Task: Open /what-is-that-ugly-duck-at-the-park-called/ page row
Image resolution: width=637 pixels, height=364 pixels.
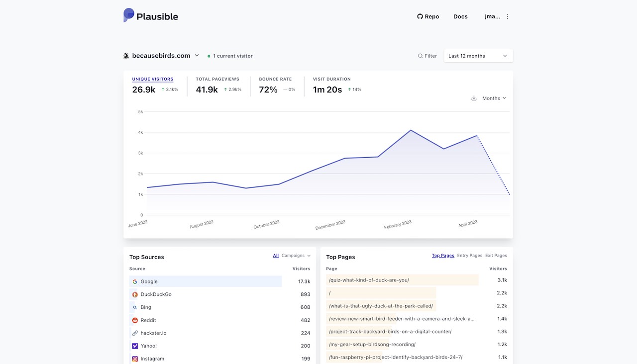Action: 417,306
